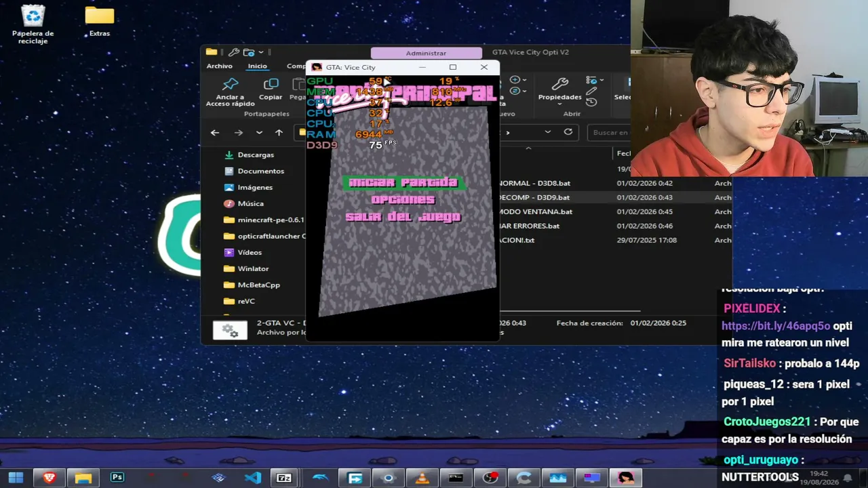Go up one folder level in File Explorer
This screenshot has height=488, width=868.
pyautogui.click(x=279, y=133)
